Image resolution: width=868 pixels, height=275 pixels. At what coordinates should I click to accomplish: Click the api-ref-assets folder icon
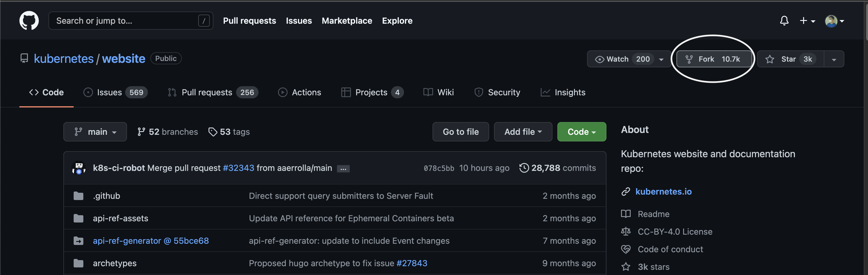pos(78,218)
